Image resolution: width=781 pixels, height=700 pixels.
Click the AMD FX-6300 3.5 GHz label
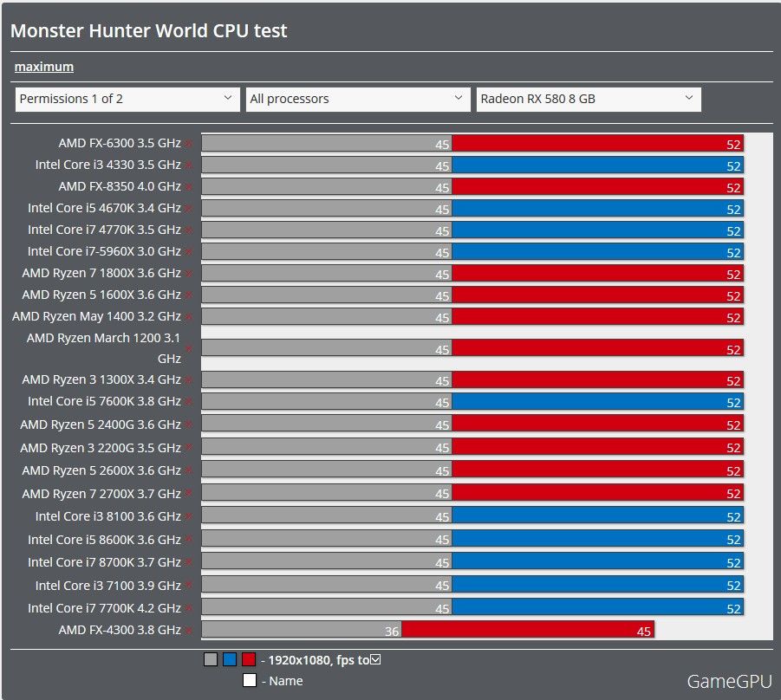tap(120, 144)
